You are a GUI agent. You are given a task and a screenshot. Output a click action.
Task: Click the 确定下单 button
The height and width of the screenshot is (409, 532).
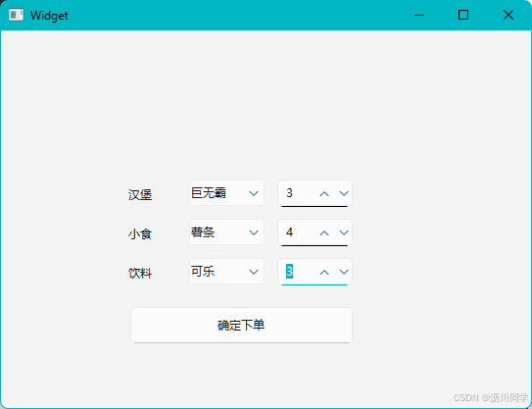pyautogui.click(x=242, y=326)
